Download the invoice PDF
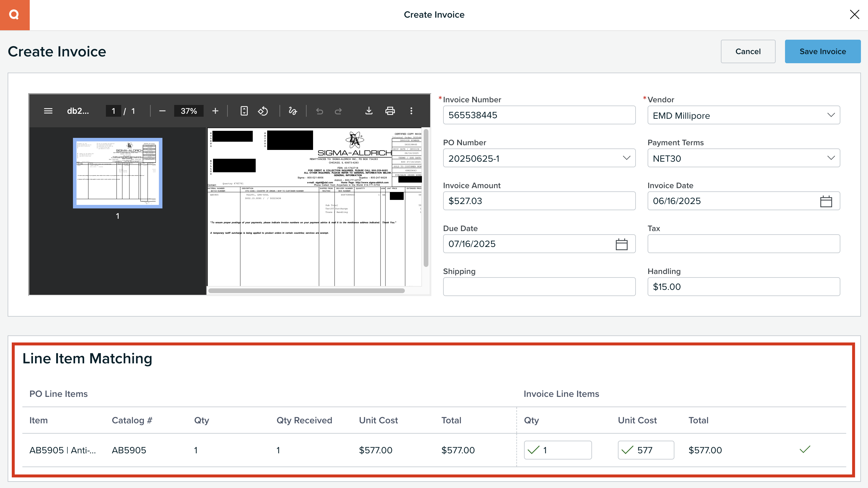This screenshot has height=488, width=868. [x=369, y=111]
